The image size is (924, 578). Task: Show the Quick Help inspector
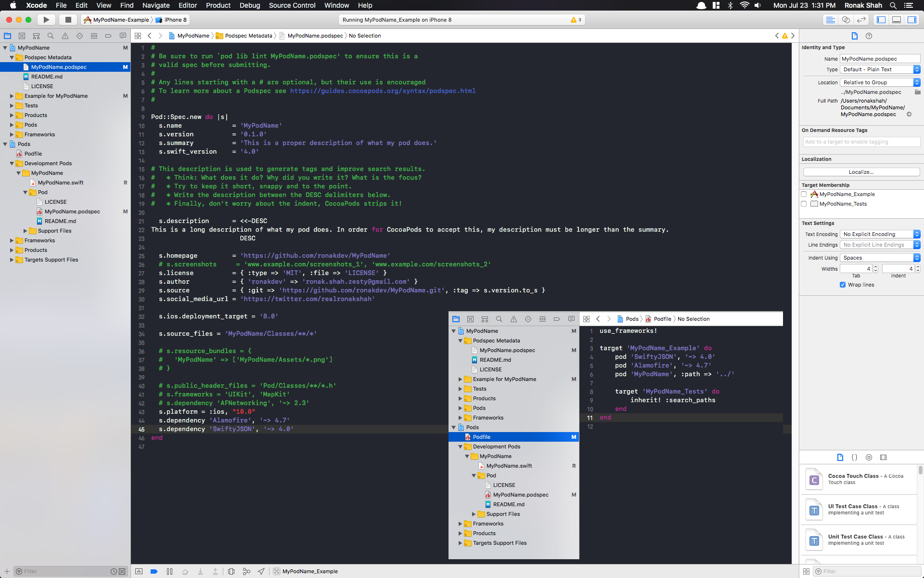tap(869, 36)
